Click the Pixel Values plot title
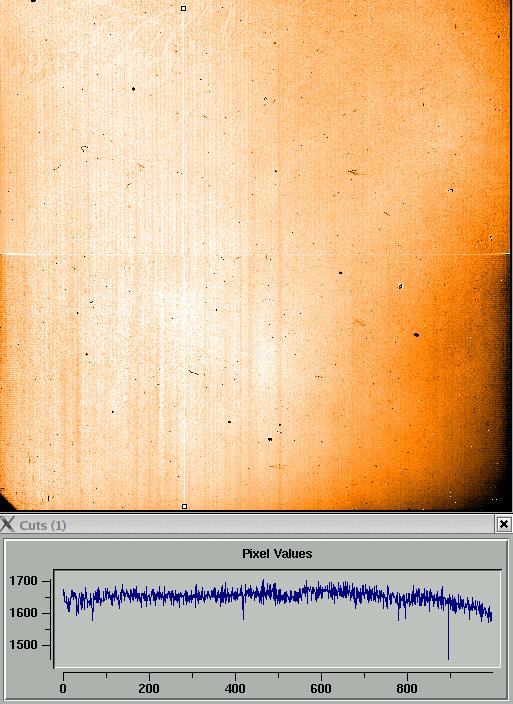 277,554
